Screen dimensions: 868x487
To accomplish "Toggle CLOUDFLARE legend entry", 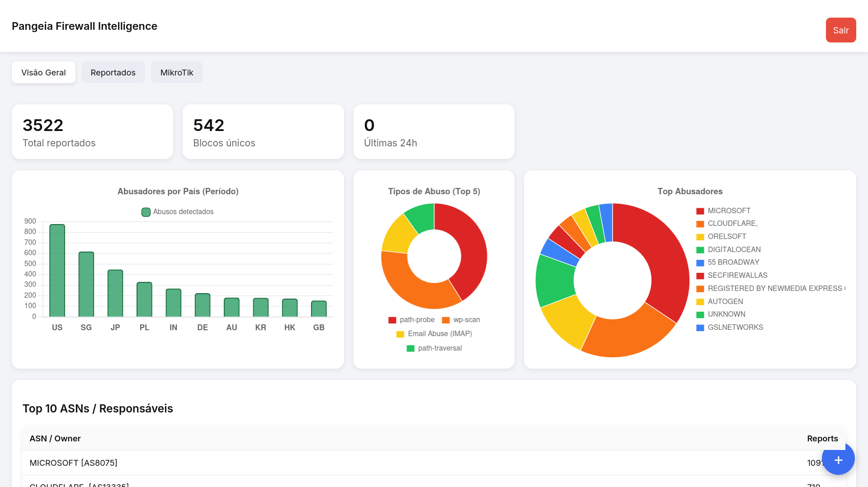I will click(x=727, y=224).
